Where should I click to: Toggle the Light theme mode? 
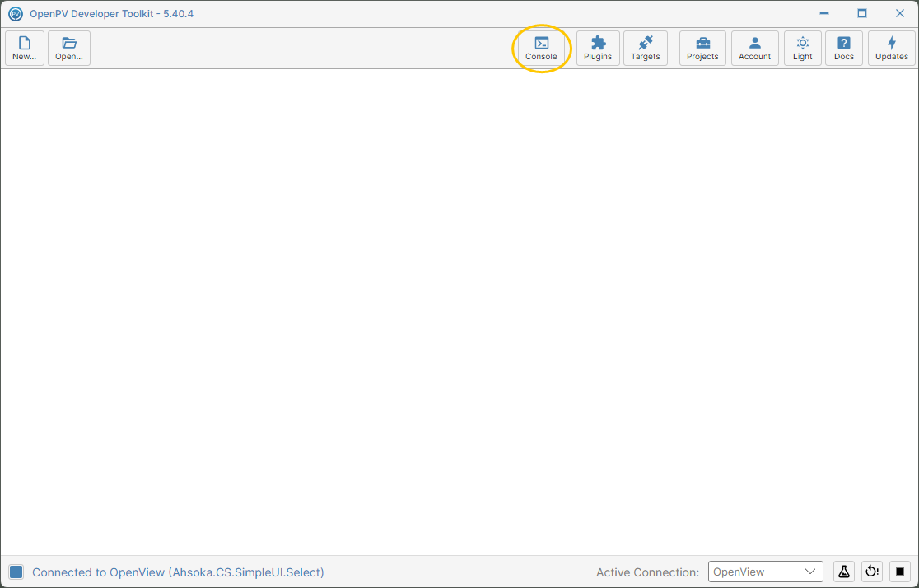click(802, 48)
